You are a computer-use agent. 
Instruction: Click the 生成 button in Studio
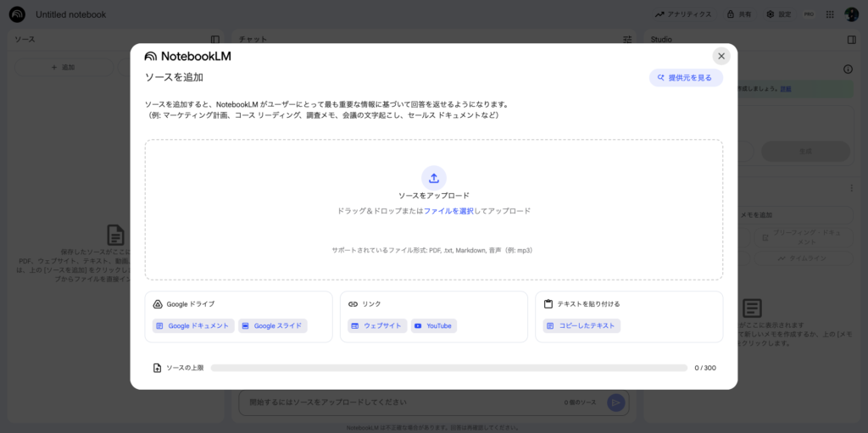pos(805,151)
